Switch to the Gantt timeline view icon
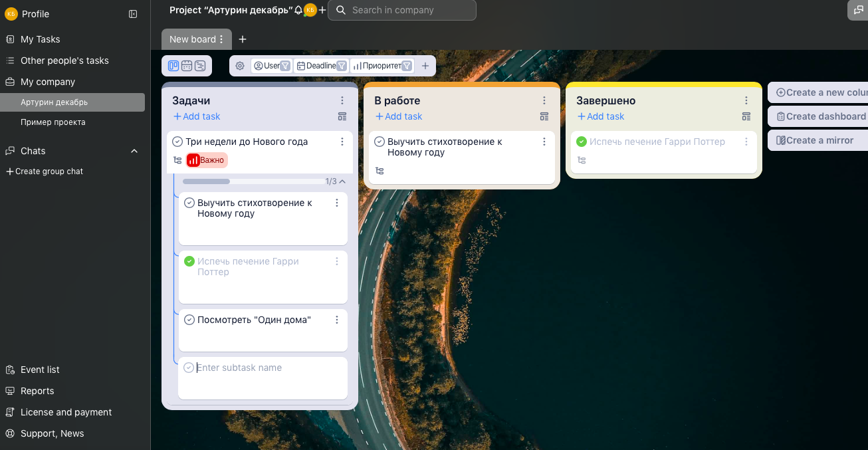Image resolution: width=868 pixels, height=450 pixels. pyautogui.click(x=200, y=66)
